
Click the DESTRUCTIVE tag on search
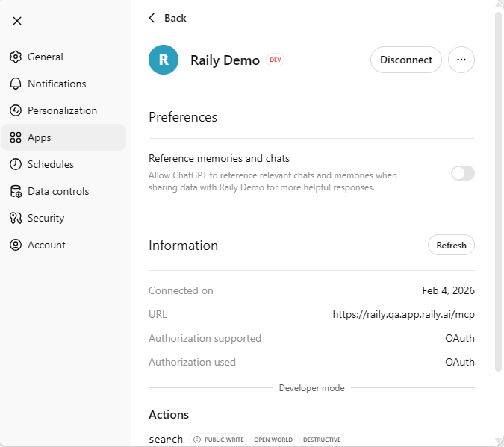(x=322, y=440)
